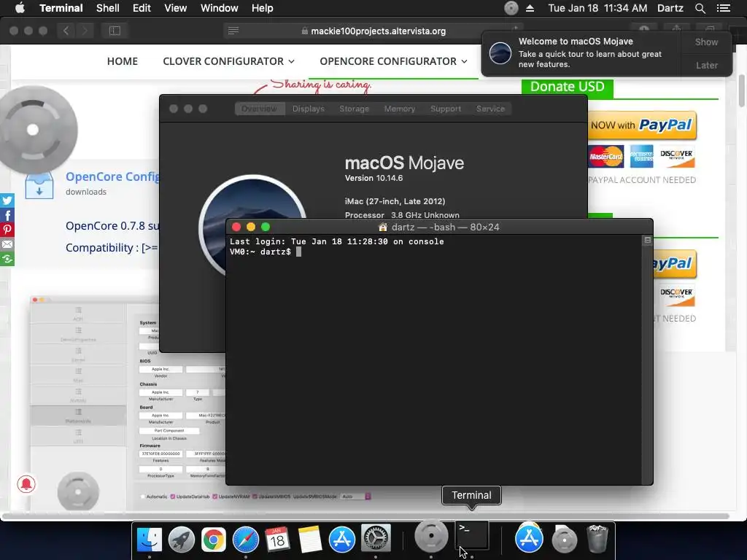Open Notes app in the Dock
This screenshot has height=560, width=747.
(309, 540)
